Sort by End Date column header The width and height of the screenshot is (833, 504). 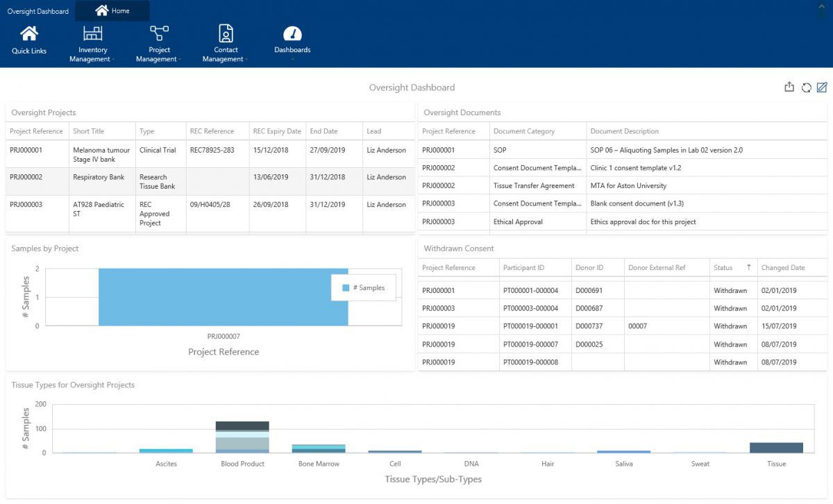pos(334,131)
